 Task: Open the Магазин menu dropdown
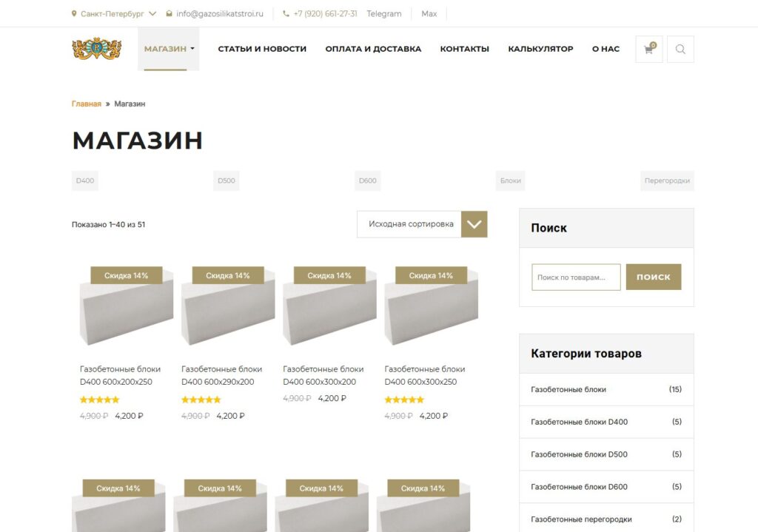click(169, 49)
